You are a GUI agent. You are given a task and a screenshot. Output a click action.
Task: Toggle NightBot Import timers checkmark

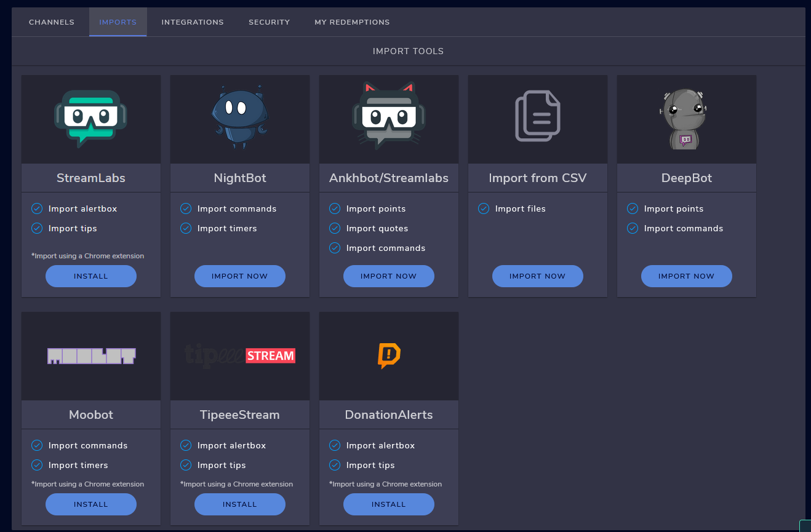[186, 228]
